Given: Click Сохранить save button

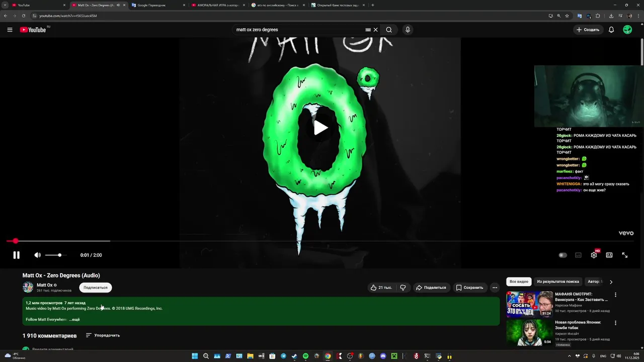Looking at the screenshot, I should (x=470, y=288).
